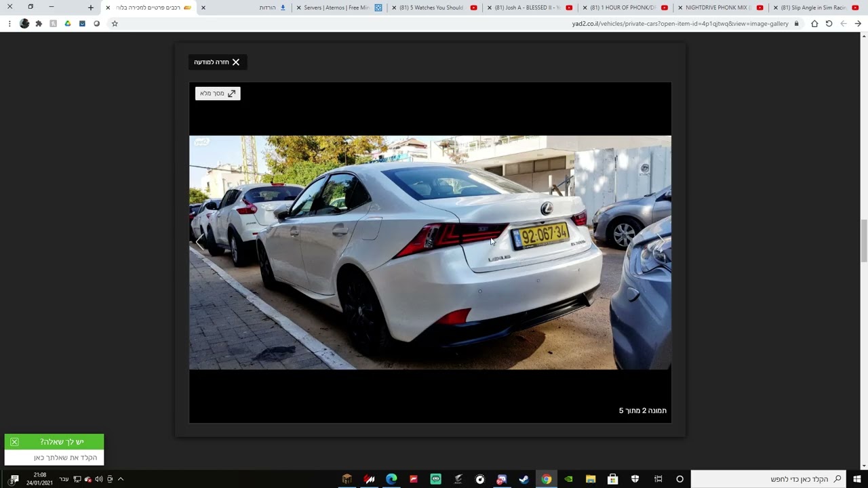Open the notification center icon
The image size is (868, 488).
(x=14, y=479)
